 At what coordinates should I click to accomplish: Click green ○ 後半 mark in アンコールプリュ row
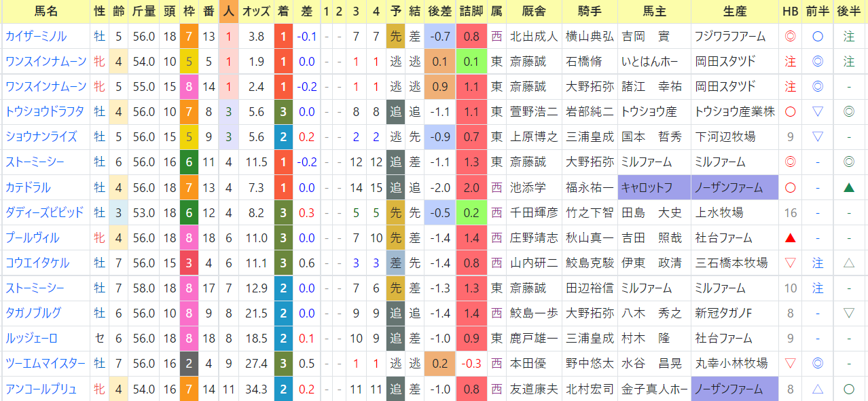tap(849, 388)
